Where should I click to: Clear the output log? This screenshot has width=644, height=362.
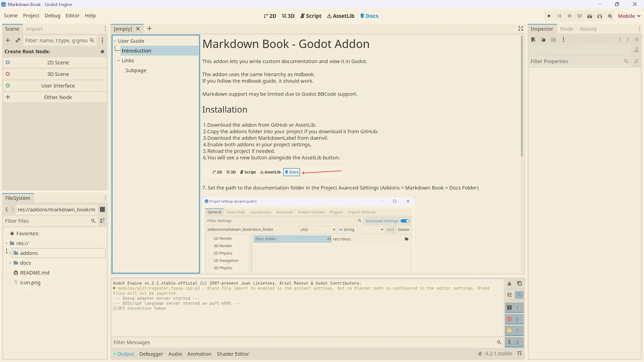coord(509,284)
